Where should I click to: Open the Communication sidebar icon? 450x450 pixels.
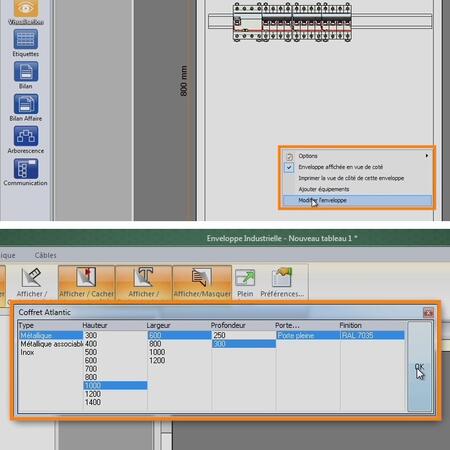click(x=26, y=169)
